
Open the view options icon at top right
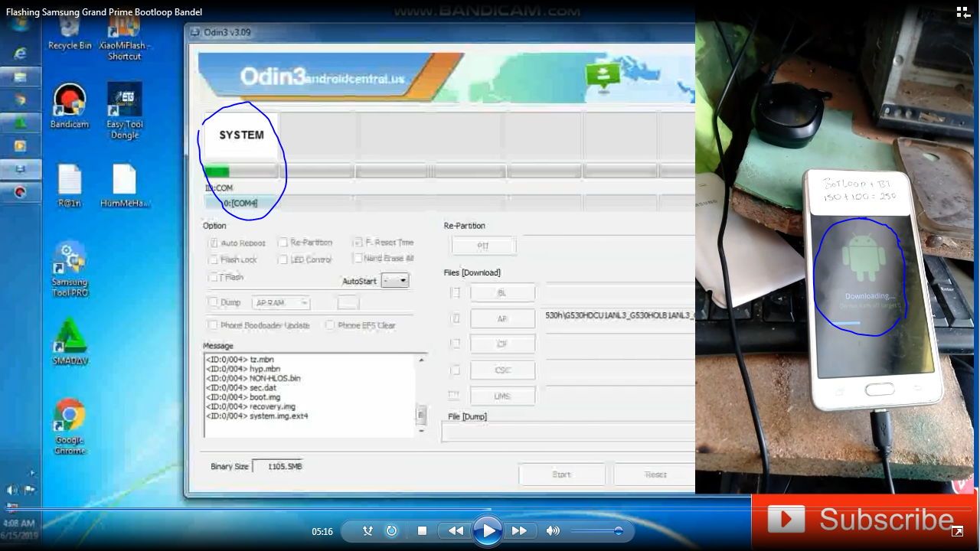(x=963, y=12)
